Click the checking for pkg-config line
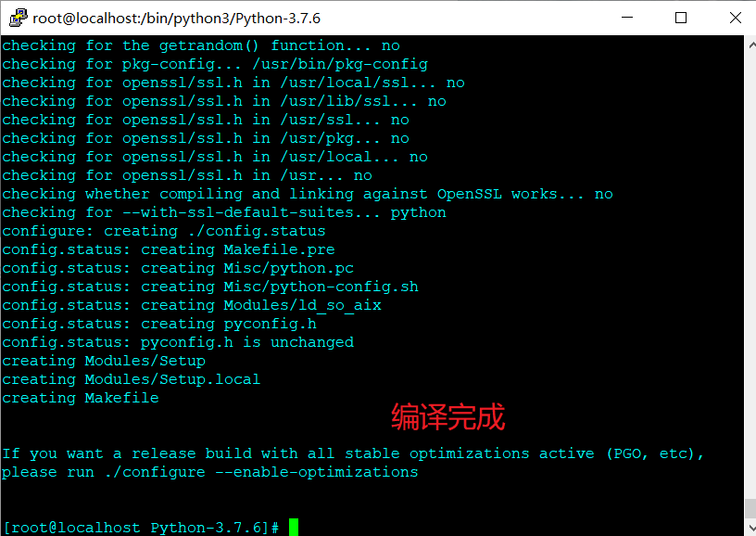The height and width of the screenshot is (536, 756). click(213, 63)
